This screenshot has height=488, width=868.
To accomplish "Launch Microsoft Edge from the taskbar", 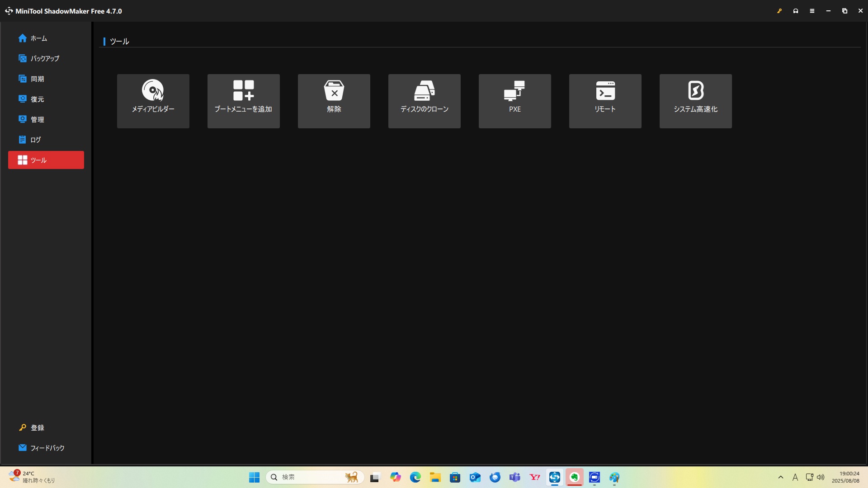I will coord(415,477).
